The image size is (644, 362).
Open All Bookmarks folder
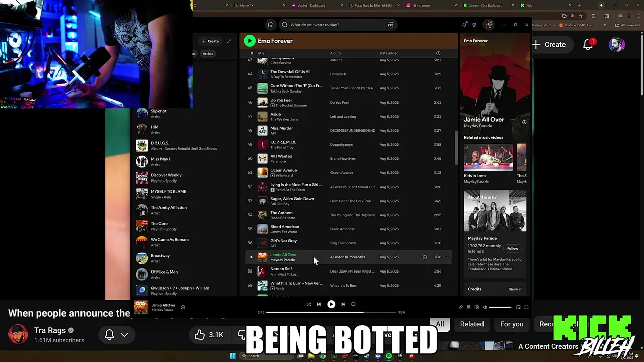coord(628,25)
